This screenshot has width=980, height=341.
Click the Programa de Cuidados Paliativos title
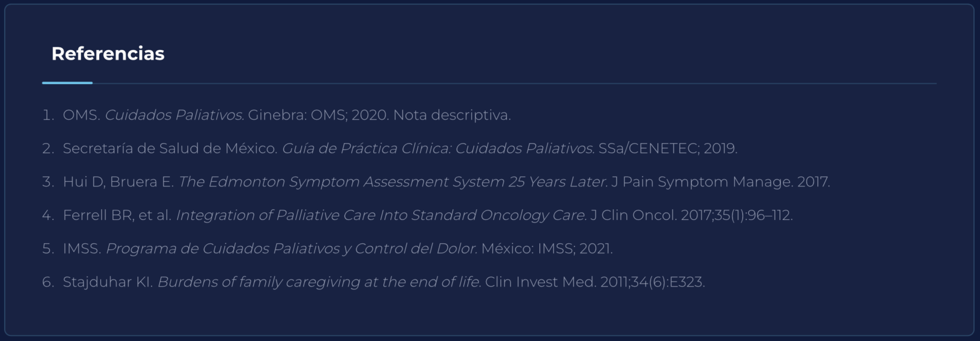pyautogui.click(x=292, y=248)
